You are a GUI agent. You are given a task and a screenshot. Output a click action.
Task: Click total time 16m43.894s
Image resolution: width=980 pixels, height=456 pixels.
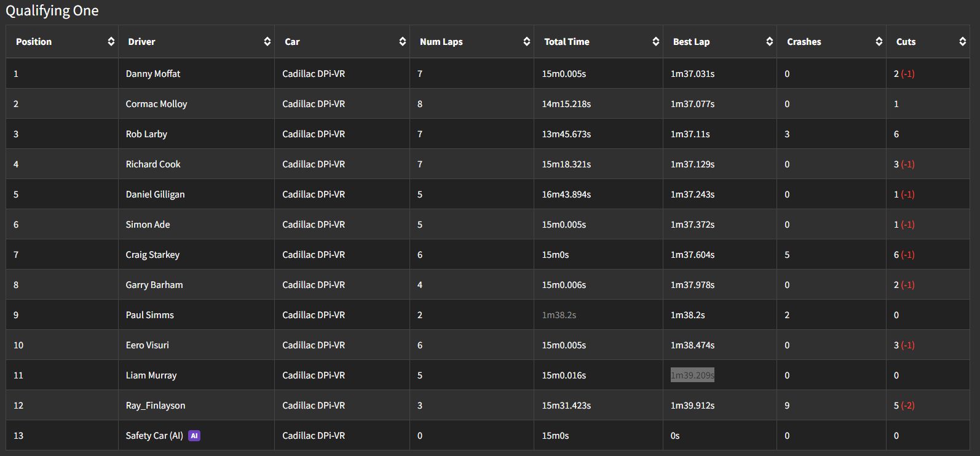tap(566, 194)
